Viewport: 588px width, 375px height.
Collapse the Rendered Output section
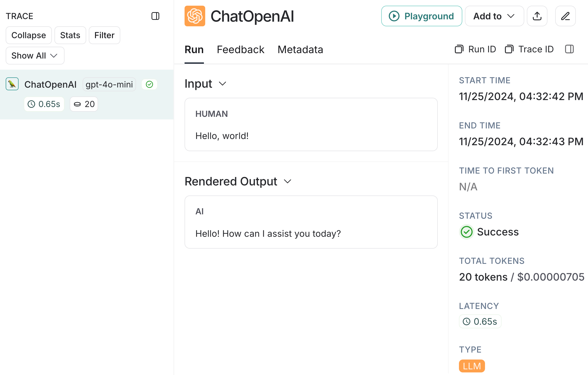coord(287,181)
